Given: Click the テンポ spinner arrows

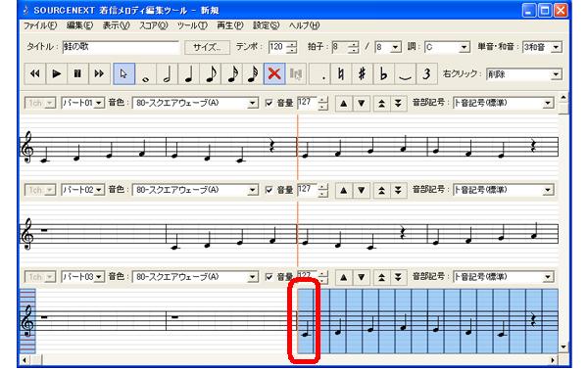Looking at the screenshot, I should click(x=291, y=47).
